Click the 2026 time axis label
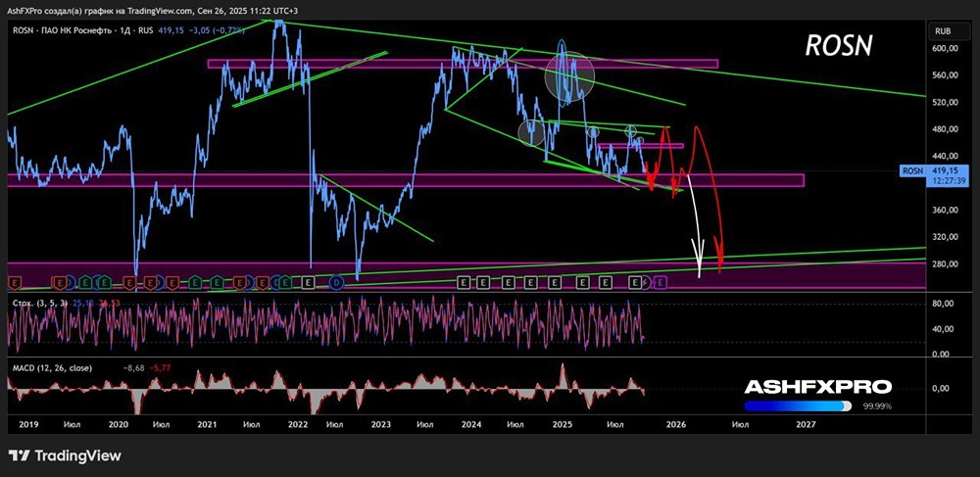This screenshot has width=980, height=477. click(675, 424)
